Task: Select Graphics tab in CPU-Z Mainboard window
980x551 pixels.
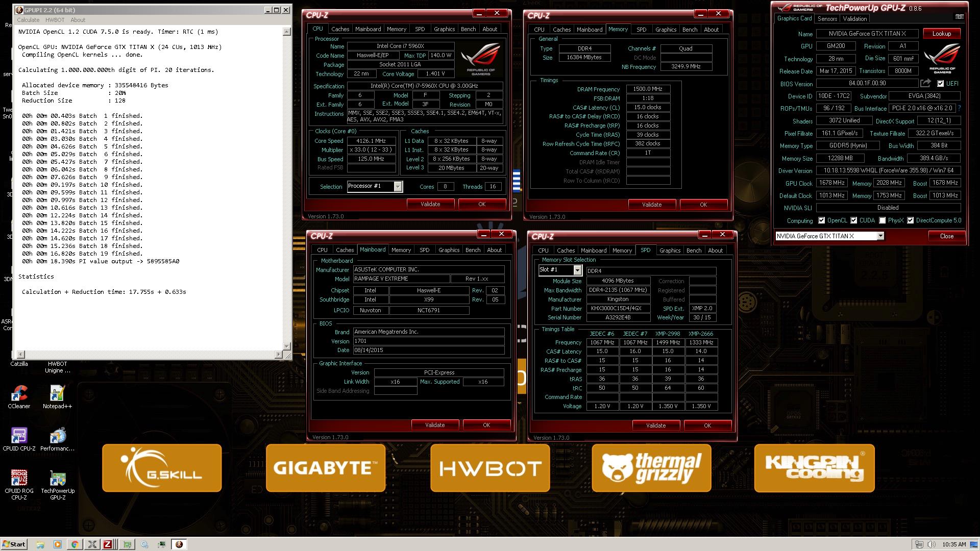Action: click(449, 250)
